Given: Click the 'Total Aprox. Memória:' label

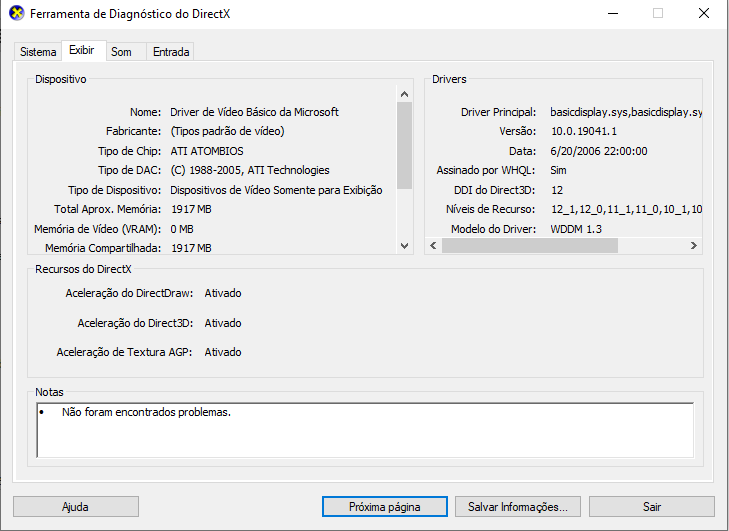Looking at the screenshot, I should [107, 209].
